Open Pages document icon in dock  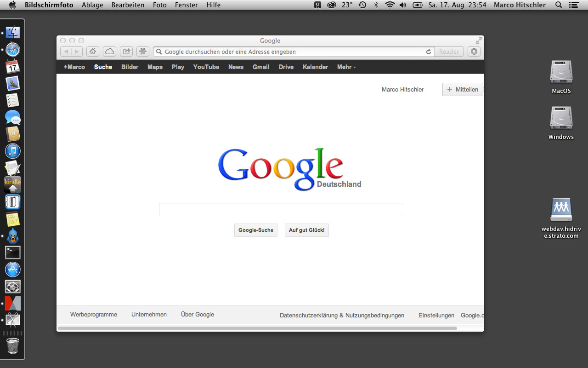pos(13,168)
